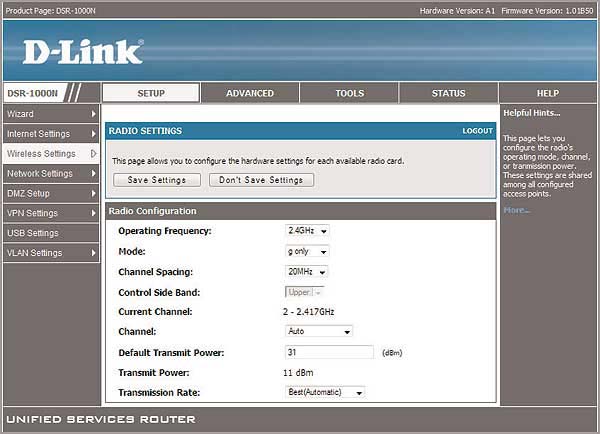600x434 pixels.
Task: Open the More help link
Action: pos(516,210)
